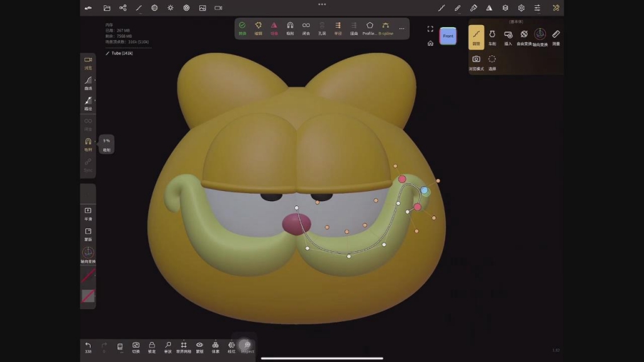
Task: Open the topology menu with wireframe sphere
Action: tap(155, 8)
